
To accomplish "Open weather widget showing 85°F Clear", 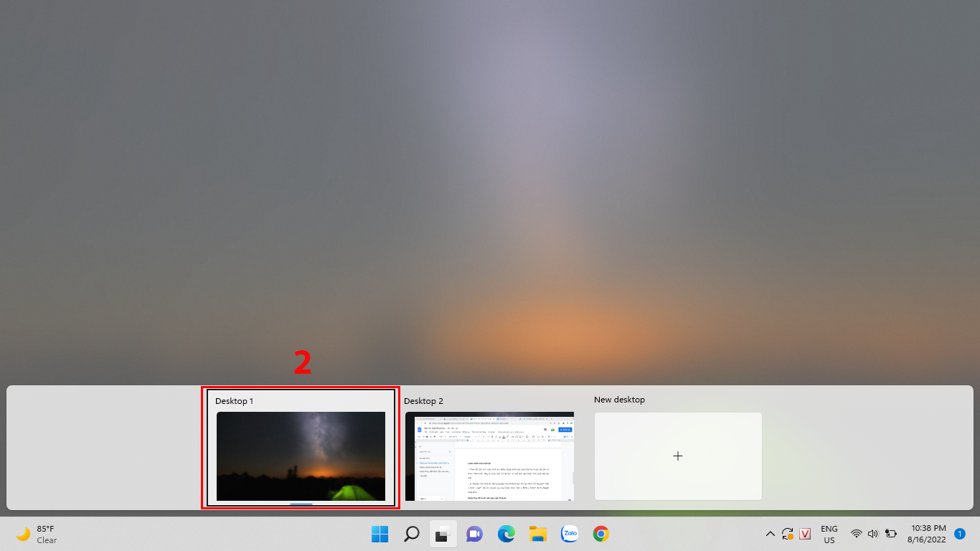I will [37, 534].
